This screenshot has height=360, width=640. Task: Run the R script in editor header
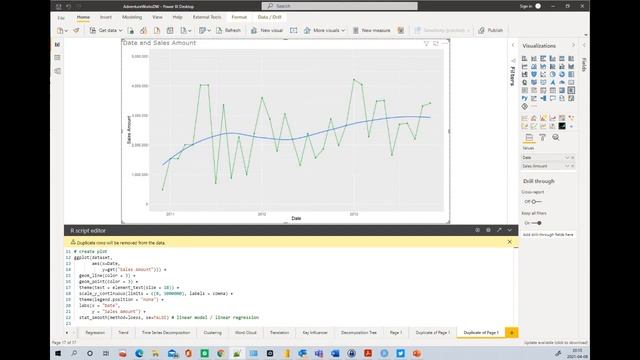[477, 230]
